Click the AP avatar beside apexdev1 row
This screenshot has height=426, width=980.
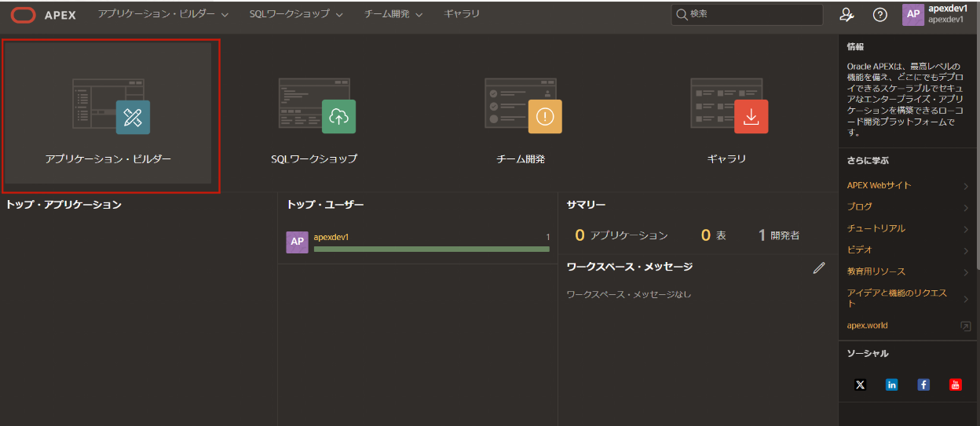pos(297,242)
